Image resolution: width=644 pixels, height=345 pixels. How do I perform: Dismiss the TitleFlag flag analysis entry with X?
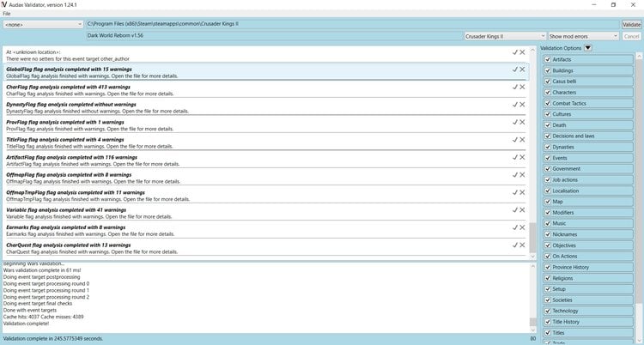click(522, 140)
